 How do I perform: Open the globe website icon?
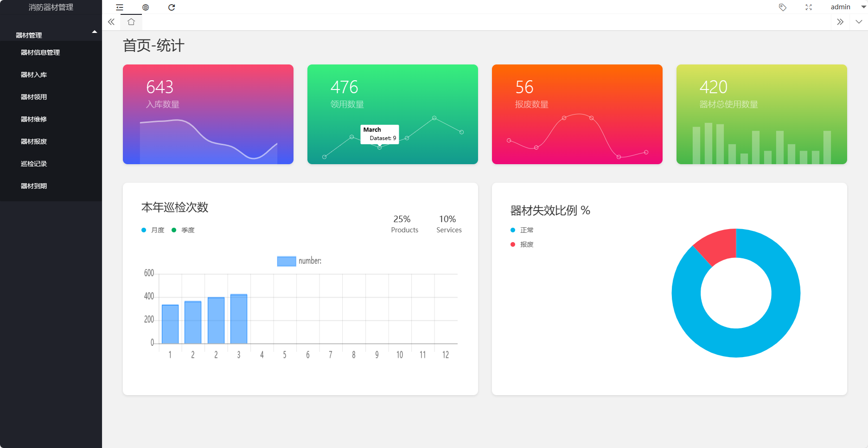coord(146,7)
